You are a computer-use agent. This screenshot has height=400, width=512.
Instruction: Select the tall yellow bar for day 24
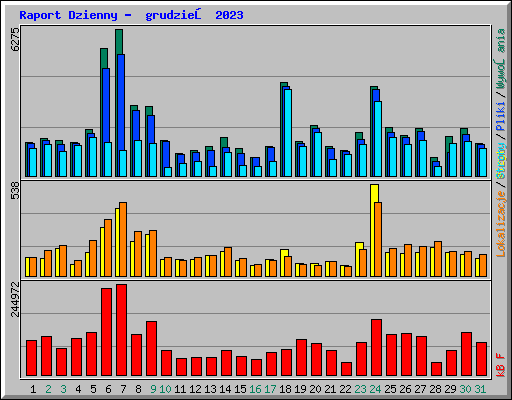click(374, 231)
